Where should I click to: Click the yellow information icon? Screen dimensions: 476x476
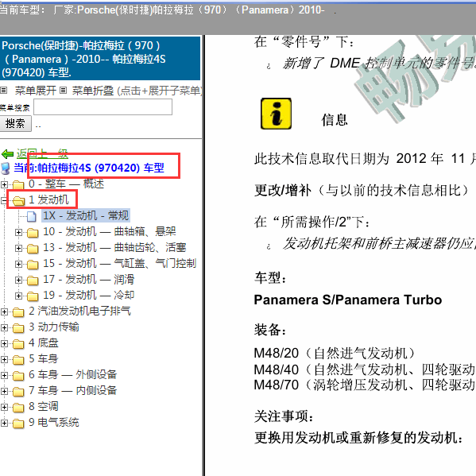coord(276,114)
